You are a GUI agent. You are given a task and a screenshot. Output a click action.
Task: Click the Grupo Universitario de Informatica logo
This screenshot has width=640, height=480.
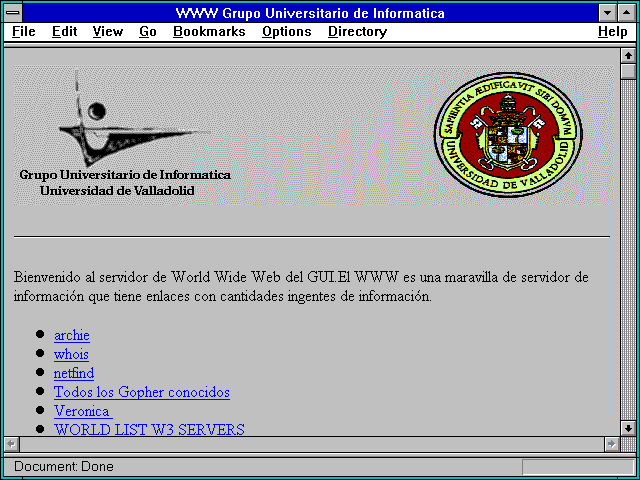[125, 135]
